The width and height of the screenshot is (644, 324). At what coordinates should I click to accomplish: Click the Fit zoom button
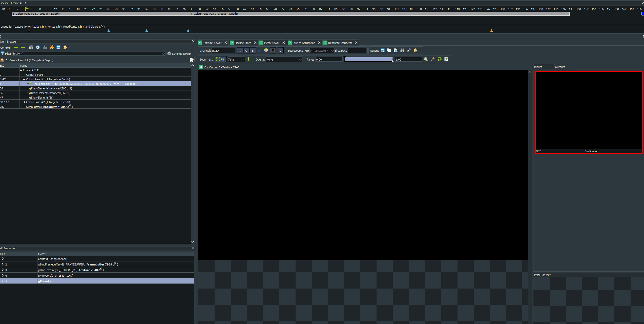220,60
